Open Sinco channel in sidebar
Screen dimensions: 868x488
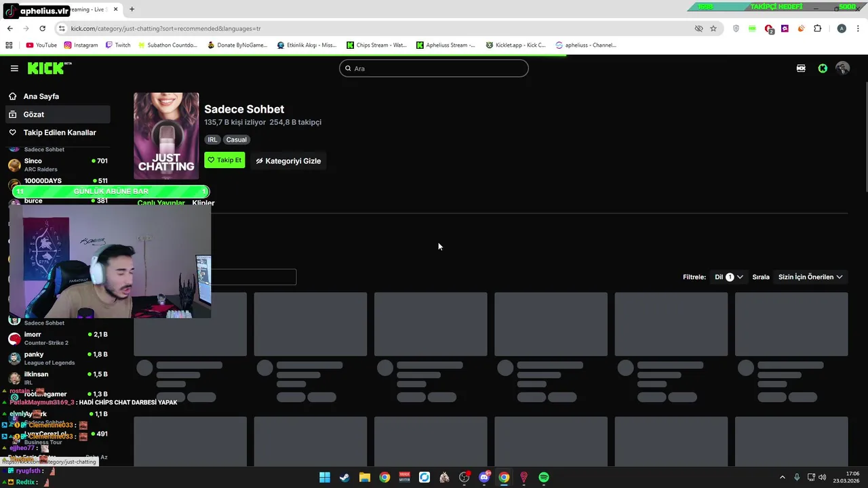pyautogui.click(x=57, y=165)
